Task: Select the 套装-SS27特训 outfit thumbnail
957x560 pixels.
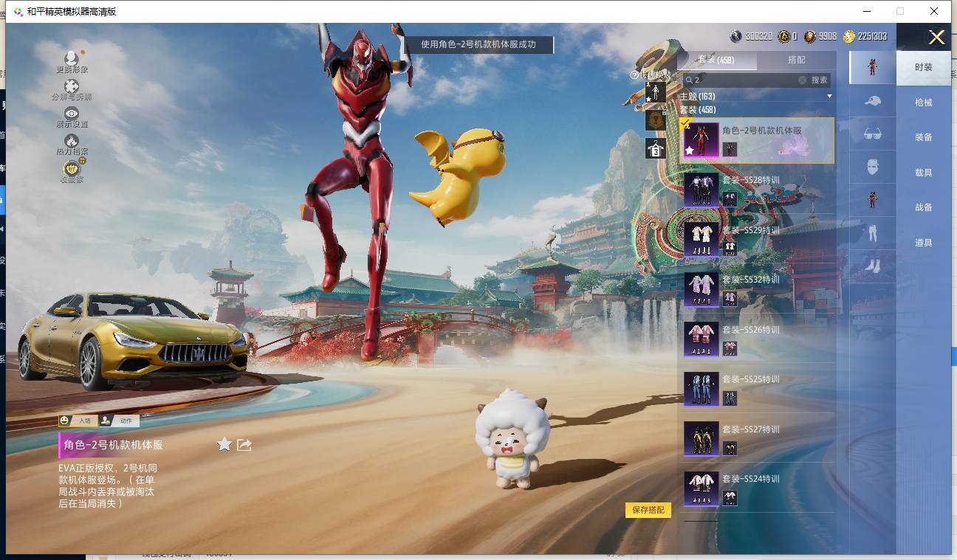Action: pos(701,439)
